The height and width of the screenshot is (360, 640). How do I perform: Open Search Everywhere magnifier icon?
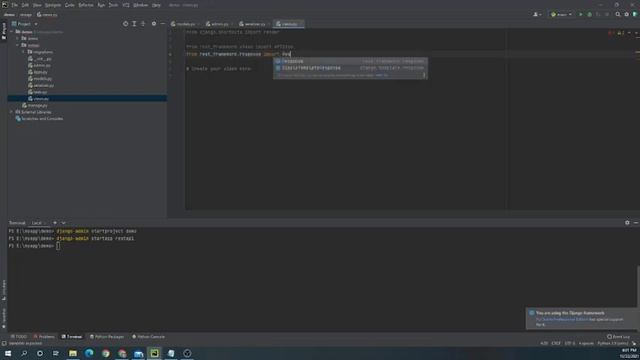click(x=618, y=14)
